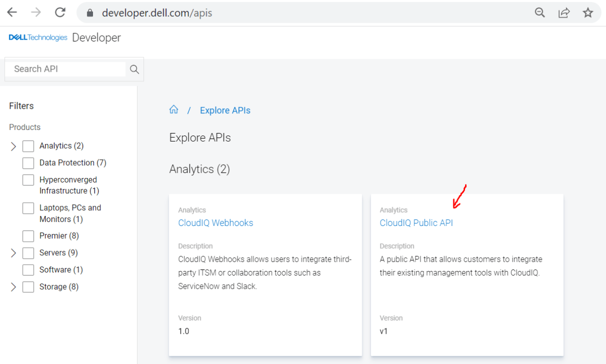Select the Software (1) checkbox

[x=28, y=270]
